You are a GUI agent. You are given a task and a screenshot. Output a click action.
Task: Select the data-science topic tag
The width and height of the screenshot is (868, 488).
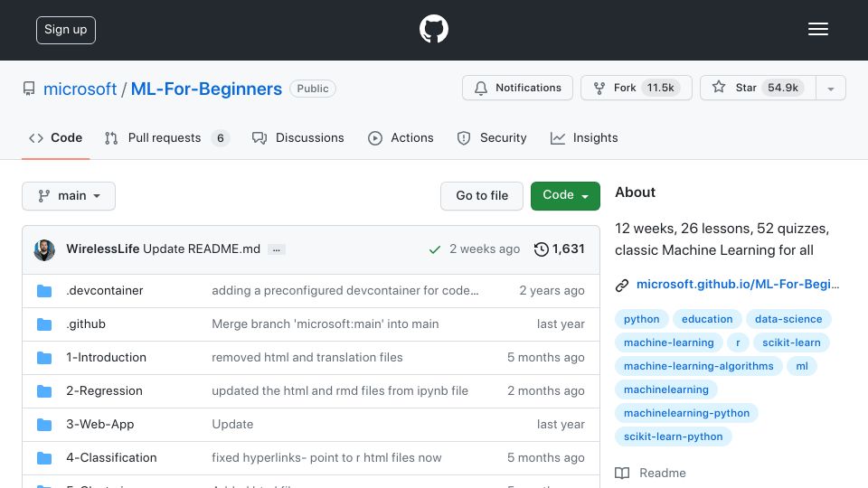pyautogui.click(x=788, y=319)
